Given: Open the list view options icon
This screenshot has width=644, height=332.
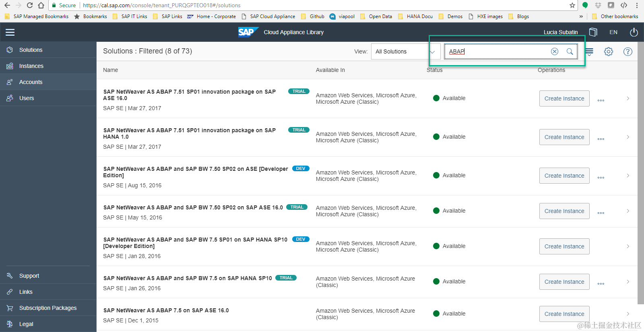Looking at the screenshot, I should (x=589, y=51).
